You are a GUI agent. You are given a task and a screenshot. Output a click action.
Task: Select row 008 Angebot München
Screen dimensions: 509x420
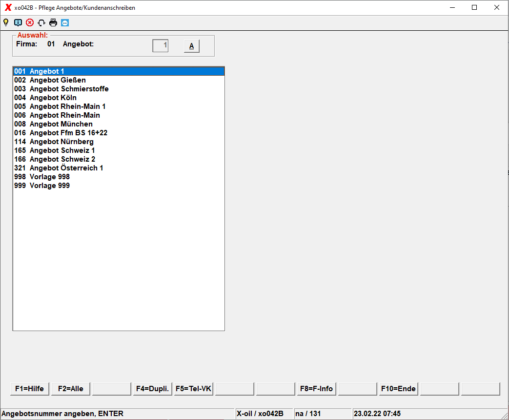coord(119,124)
